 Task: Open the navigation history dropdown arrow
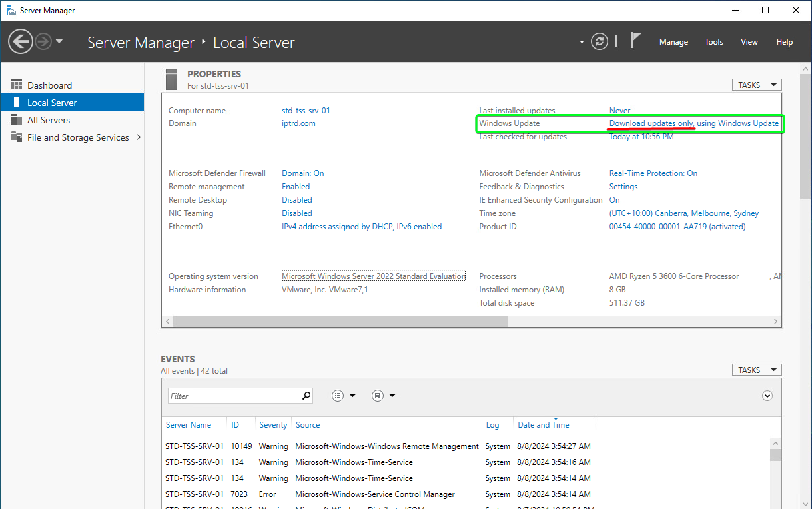59,41
